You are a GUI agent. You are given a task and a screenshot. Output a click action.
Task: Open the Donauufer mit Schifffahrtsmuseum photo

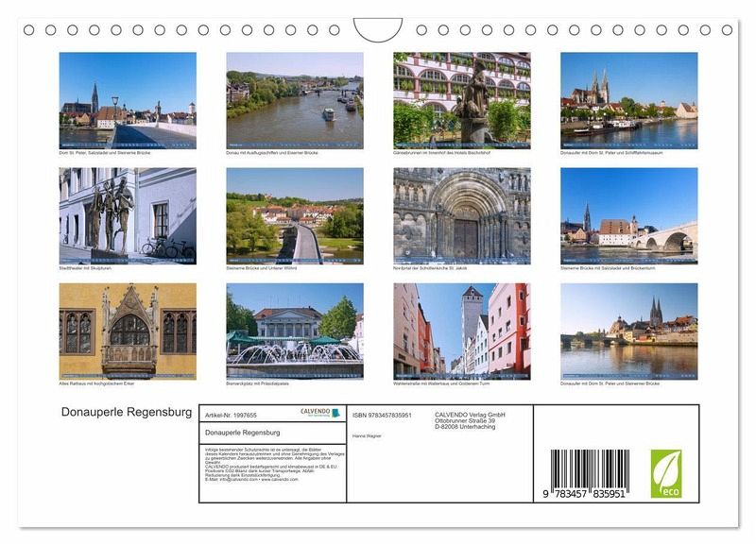[x=628, y=100]
